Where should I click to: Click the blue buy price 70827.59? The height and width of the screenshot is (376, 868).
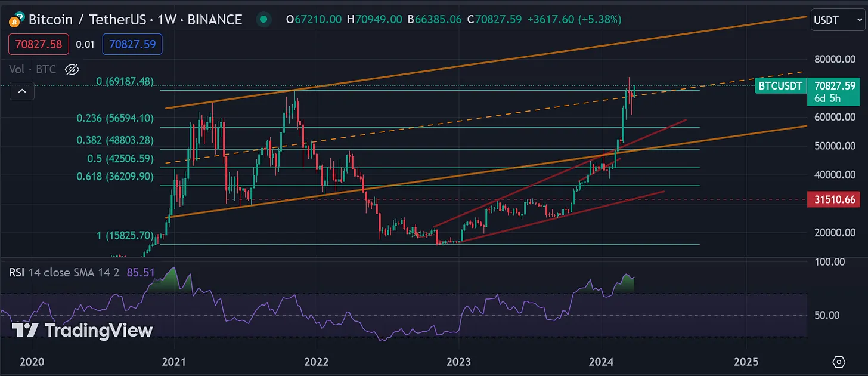(x=132, y=44)
